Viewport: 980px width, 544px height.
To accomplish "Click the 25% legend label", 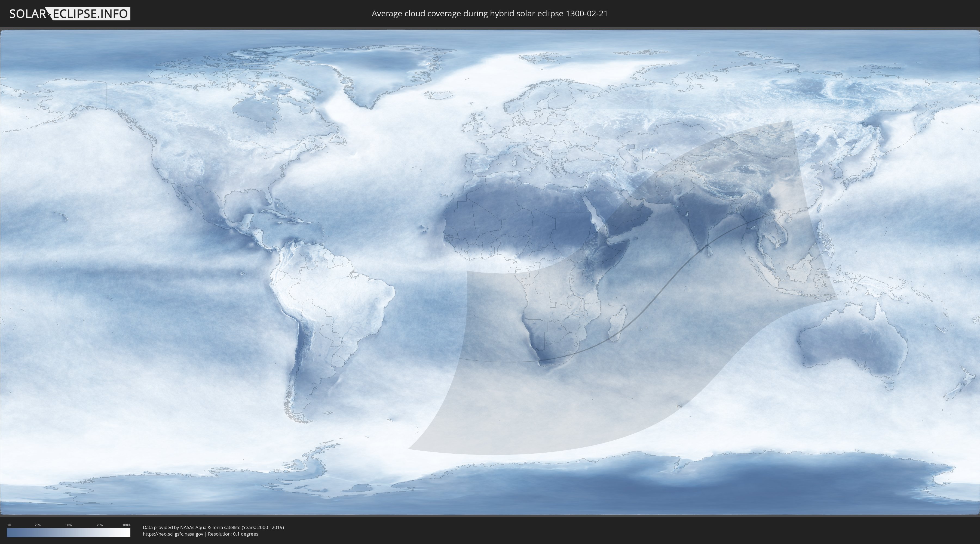I will [x=38, y=525].
